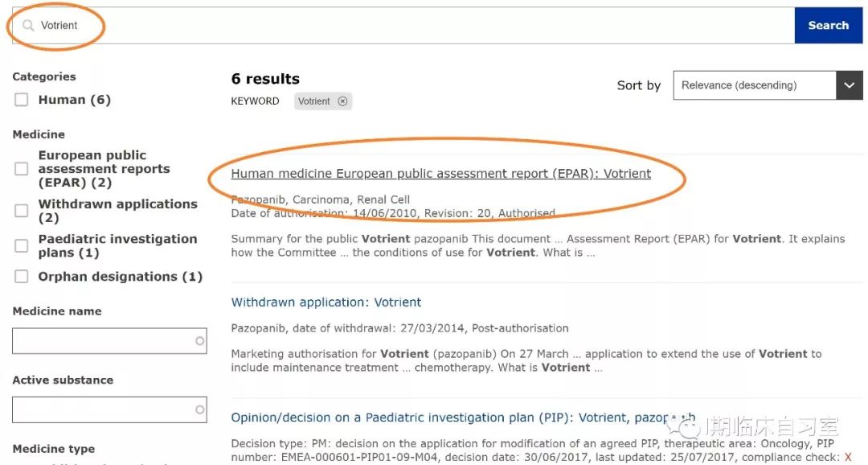Focus the Votrient search text box
Image resolution: width=868 pixels, height=465 pixels.
pyautogui.click(x=403, y=26)
